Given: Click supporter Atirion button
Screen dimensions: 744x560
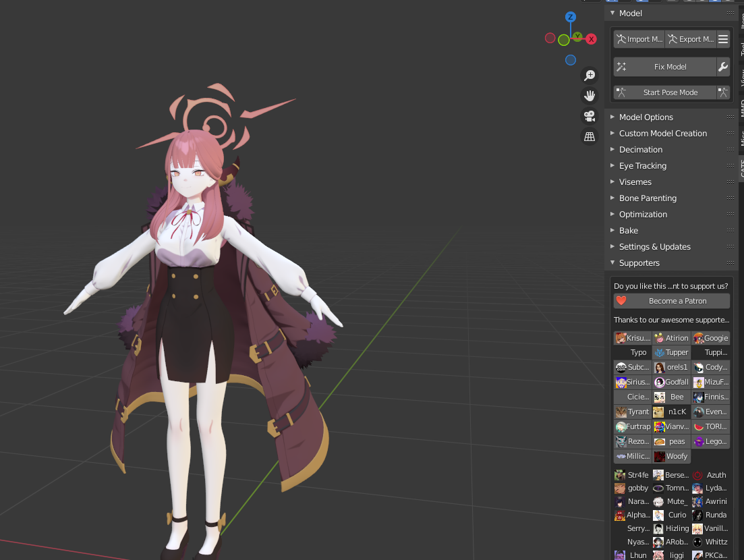Looking at the screenshot, I should [x=671, y=338].
